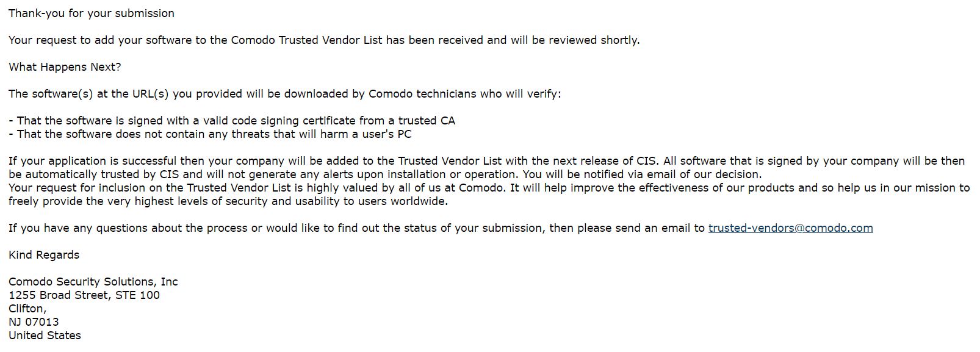Click the "Kind Regards" sign-off text
This screenshot has width=980, height=352.
(x=44, y=255)
